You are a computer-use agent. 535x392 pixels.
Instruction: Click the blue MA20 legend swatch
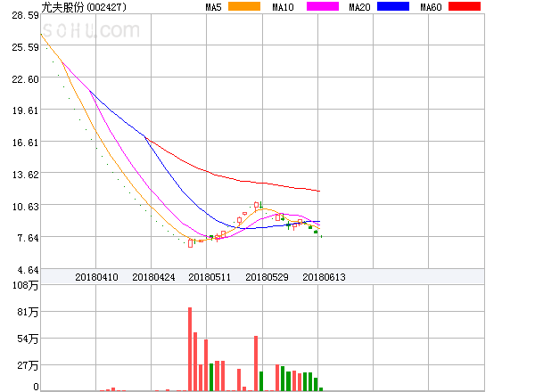click(393, 6)
